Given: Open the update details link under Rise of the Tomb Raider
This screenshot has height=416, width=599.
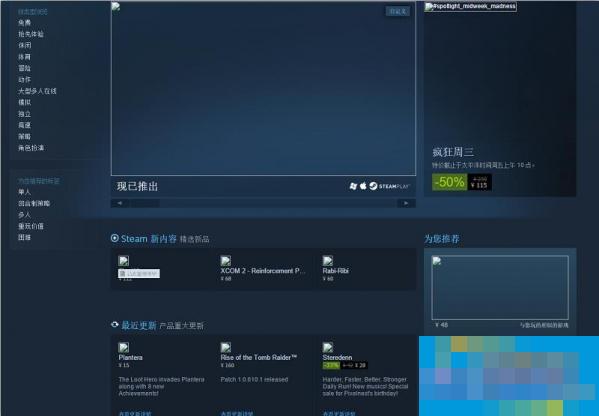Looking at the screenshot, I should [237, 413].
